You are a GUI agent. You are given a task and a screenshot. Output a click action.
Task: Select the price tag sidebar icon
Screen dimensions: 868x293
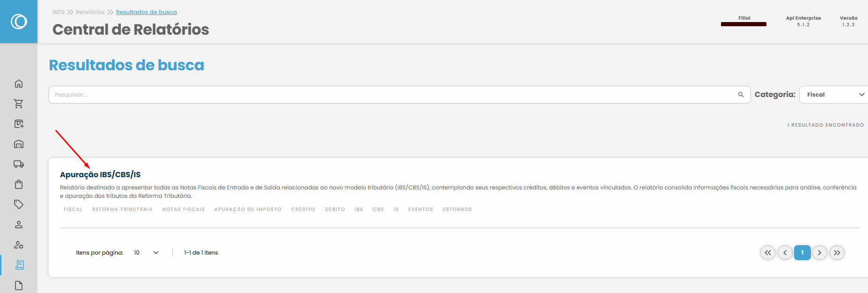[19, 204]
